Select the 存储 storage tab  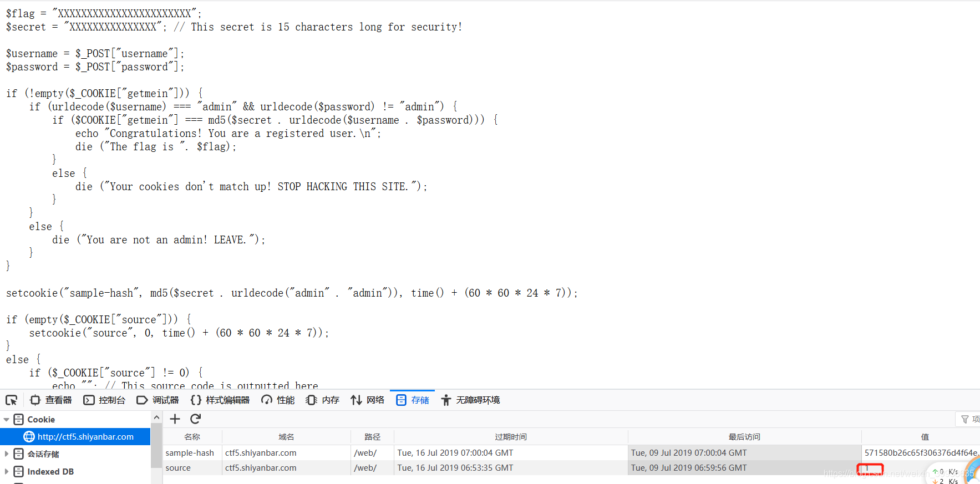point(413,400)
